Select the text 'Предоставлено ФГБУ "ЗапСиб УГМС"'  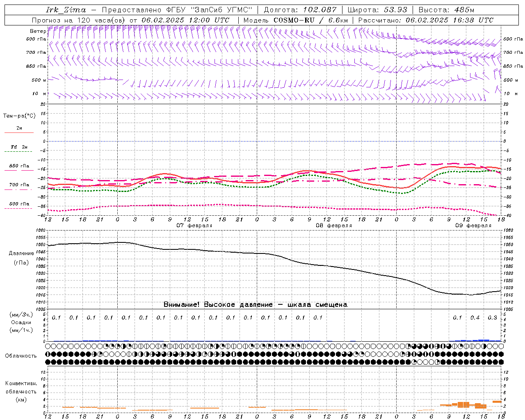pyautogui.click(x=177, y=10)
